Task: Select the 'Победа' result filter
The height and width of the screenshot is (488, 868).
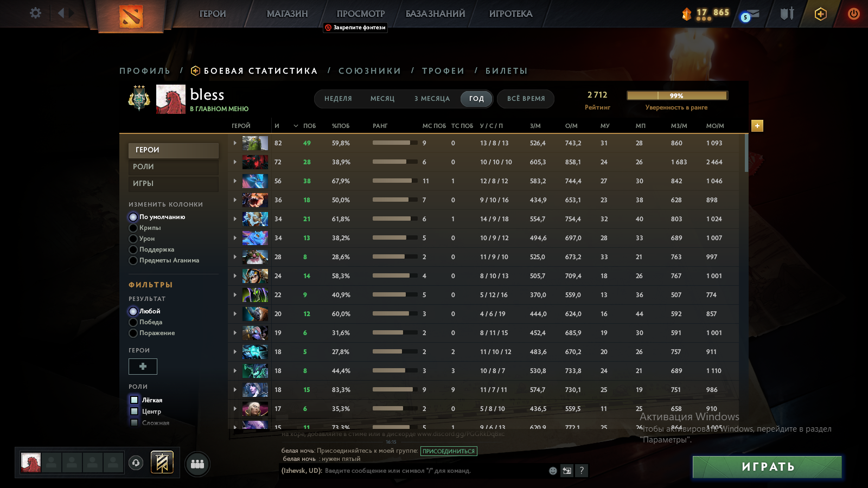Action: (133, 322)
